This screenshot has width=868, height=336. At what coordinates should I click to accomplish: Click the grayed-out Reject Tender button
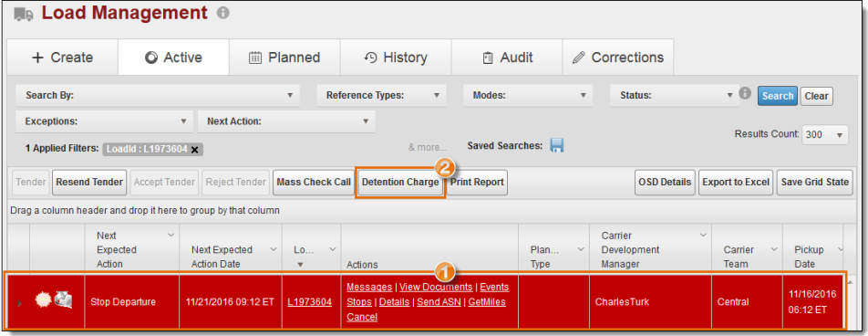pos(235,182)
